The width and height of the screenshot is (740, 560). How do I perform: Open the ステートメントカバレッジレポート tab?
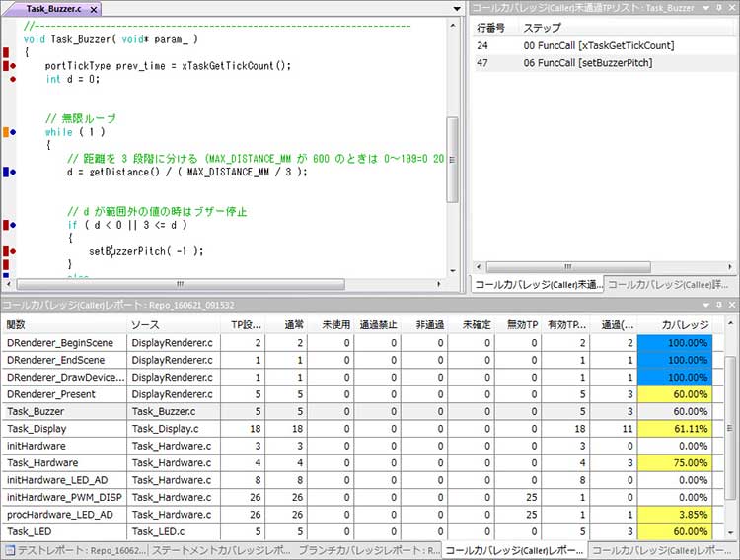[x=221, y=550]
